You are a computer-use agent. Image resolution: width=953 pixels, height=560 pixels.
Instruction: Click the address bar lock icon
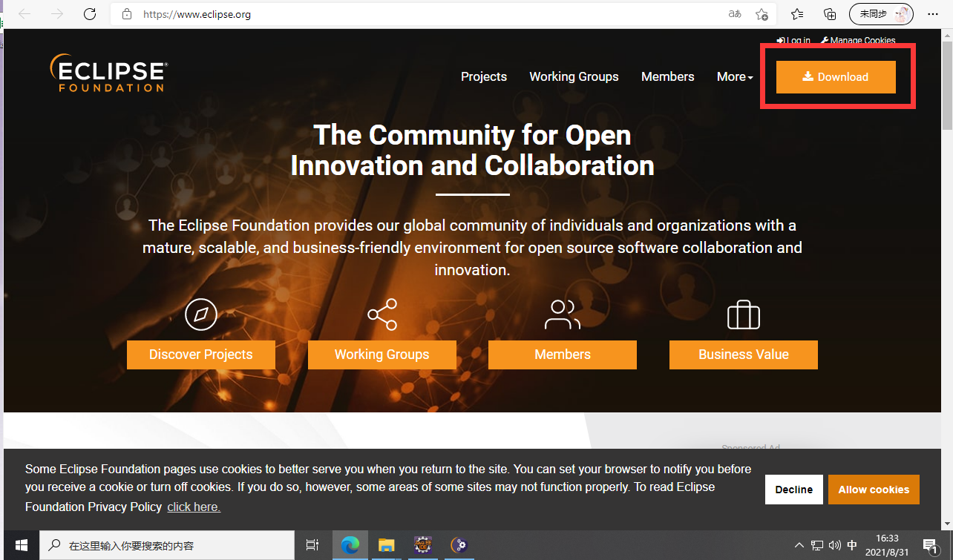point(127,13)
